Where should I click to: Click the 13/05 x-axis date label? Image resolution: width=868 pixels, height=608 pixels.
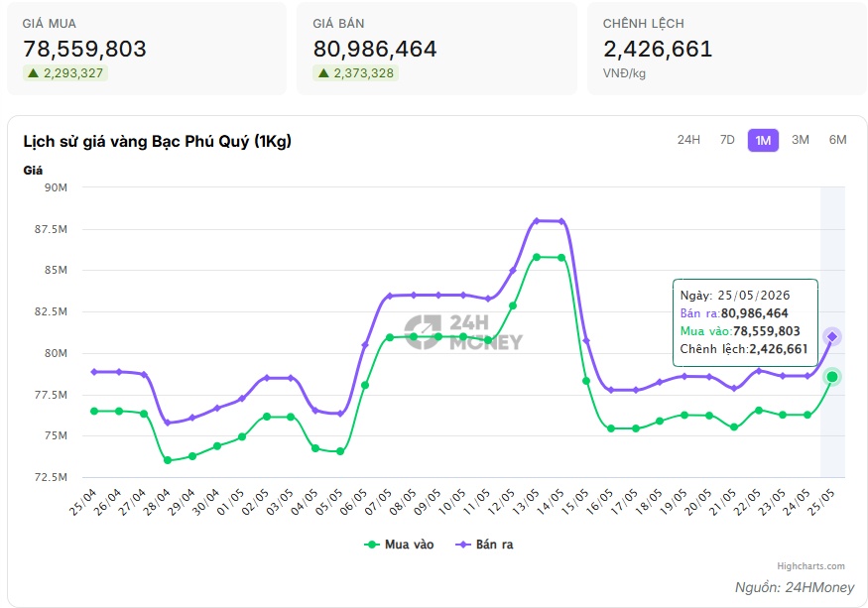point(525,502)
